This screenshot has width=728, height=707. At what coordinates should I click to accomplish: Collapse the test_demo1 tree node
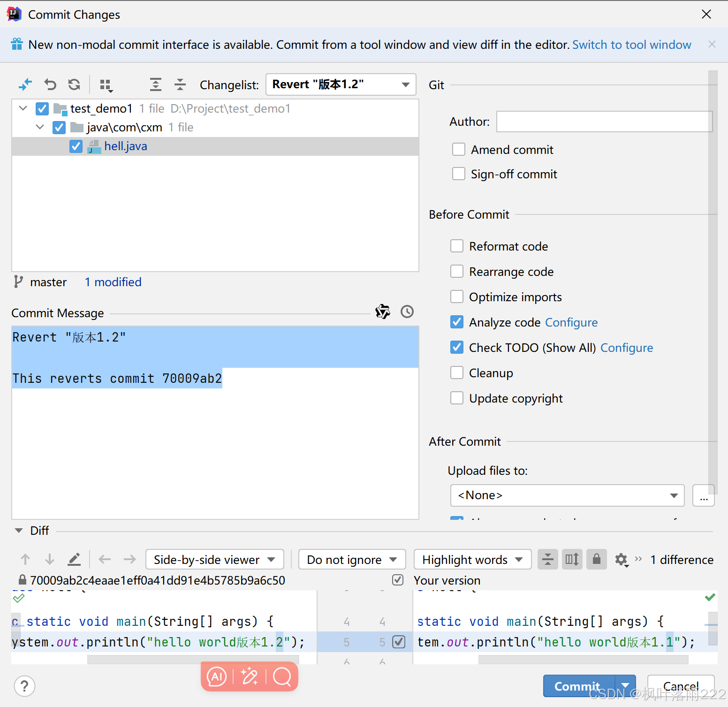click(23, 108)
